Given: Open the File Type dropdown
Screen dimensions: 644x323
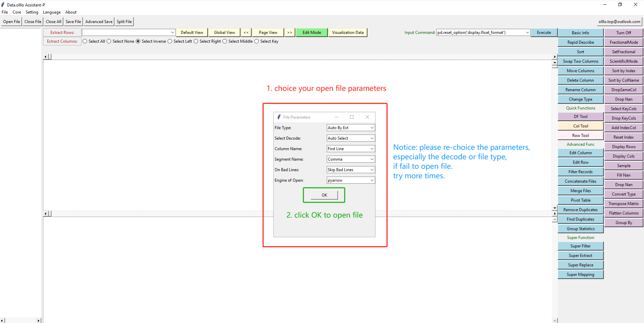Looking at the screenshot, I should coord(372,128).
